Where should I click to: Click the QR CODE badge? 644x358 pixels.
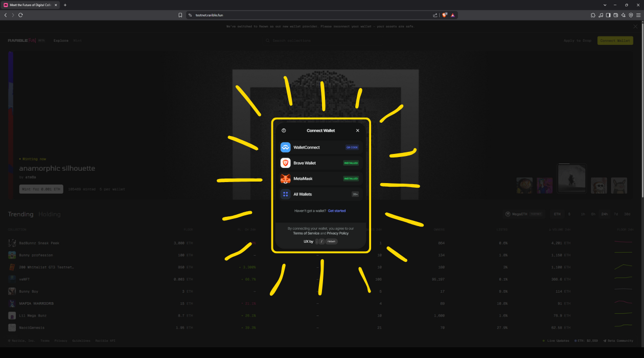point(352,147)
